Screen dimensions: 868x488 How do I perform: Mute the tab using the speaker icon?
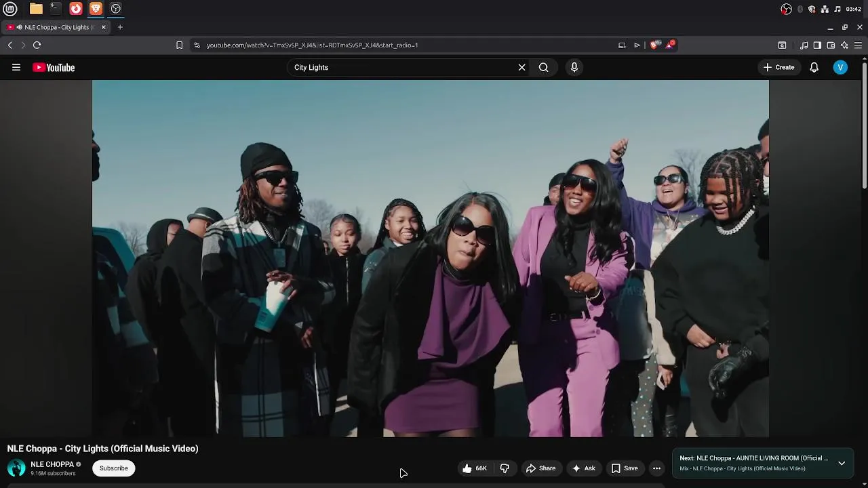click(x=19, y=27)
